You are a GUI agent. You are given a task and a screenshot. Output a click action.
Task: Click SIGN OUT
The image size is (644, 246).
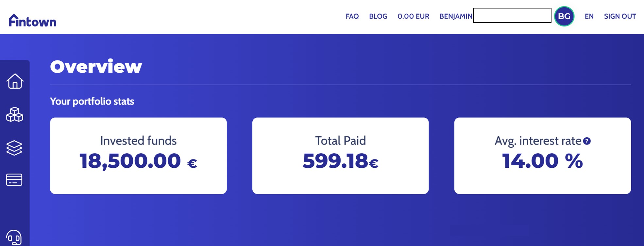[x=620, y=16]
